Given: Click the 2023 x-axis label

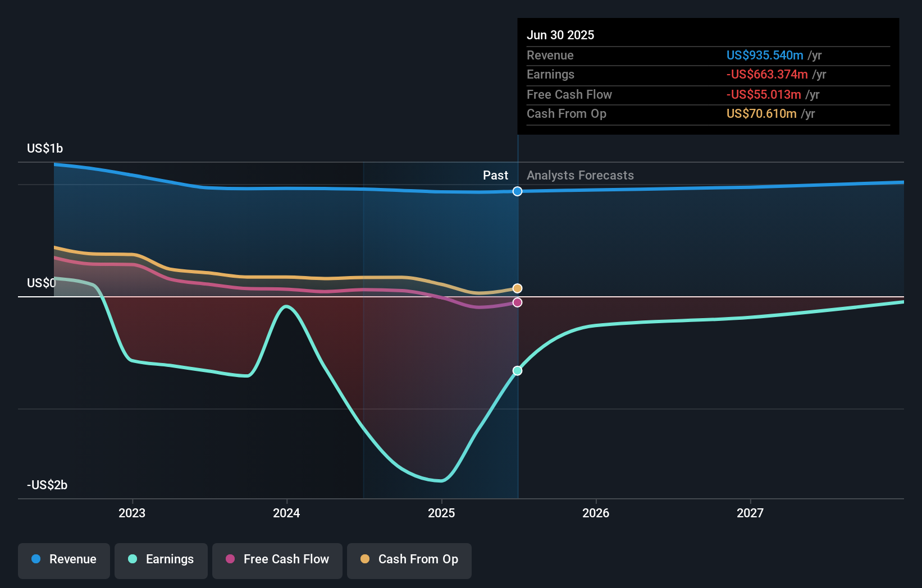Looking at the screenshot, I should [x=132, y=513].
